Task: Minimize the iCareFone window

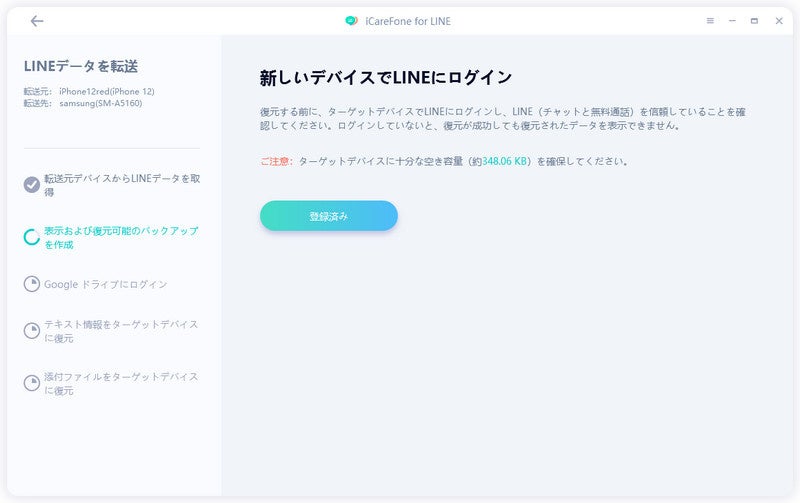Action: point(732,21)
